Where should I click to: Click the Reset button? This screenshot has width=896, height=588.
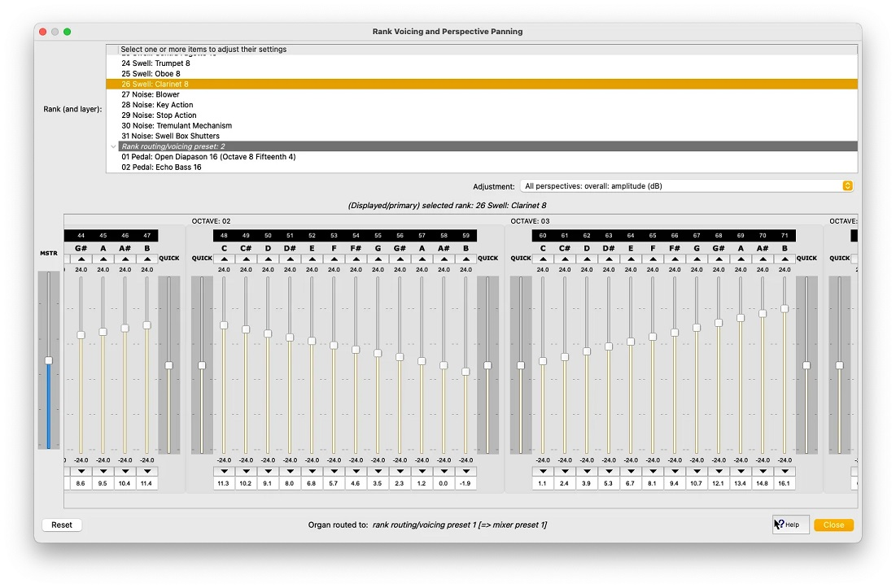62,525
